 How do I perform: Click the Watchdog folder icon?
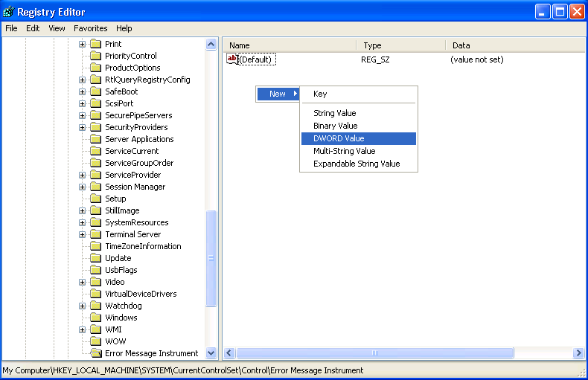pyautogui.click(x=95, y=306)
